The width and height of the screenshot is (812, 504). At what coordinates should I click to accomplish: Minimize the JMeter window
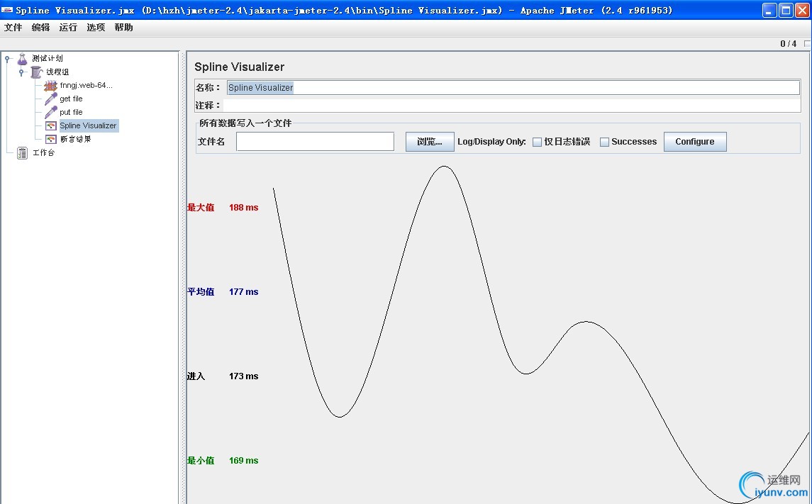point(769,10)
